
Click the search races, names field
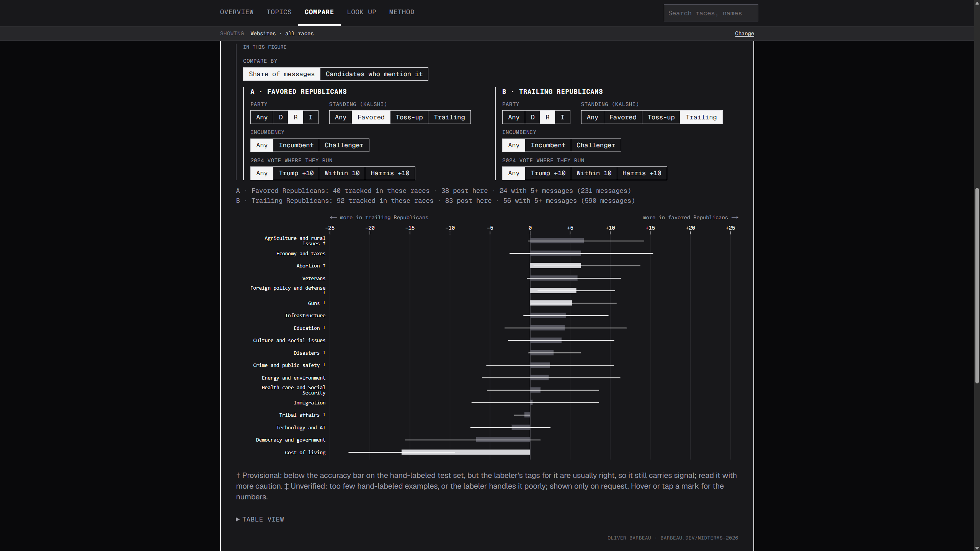711,13
